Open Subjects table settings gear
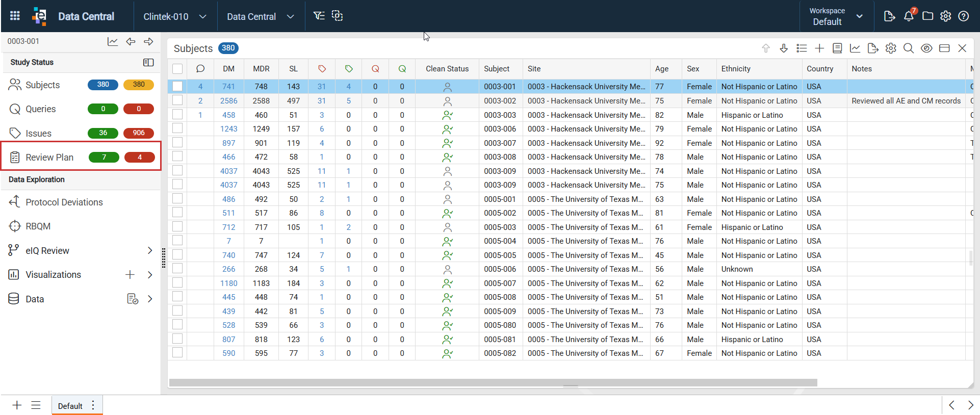The image size is (980, 415). coord(891,48)
